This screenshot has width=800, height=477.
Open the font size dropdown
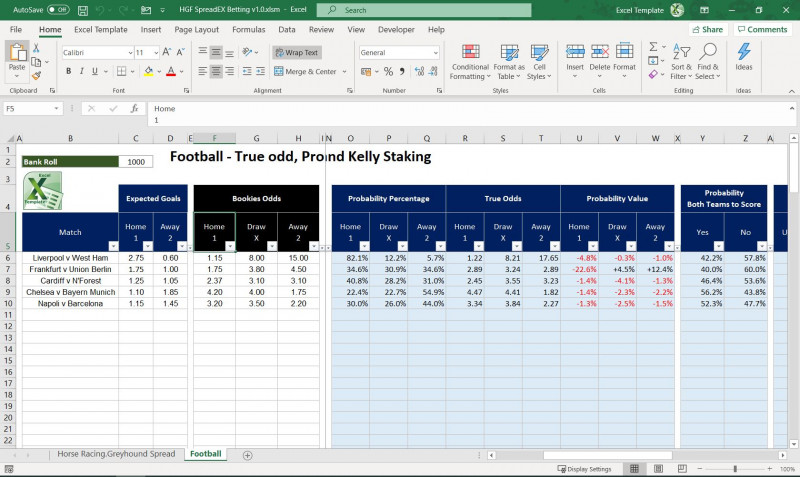pyautogui.click(x=156, y=53)
